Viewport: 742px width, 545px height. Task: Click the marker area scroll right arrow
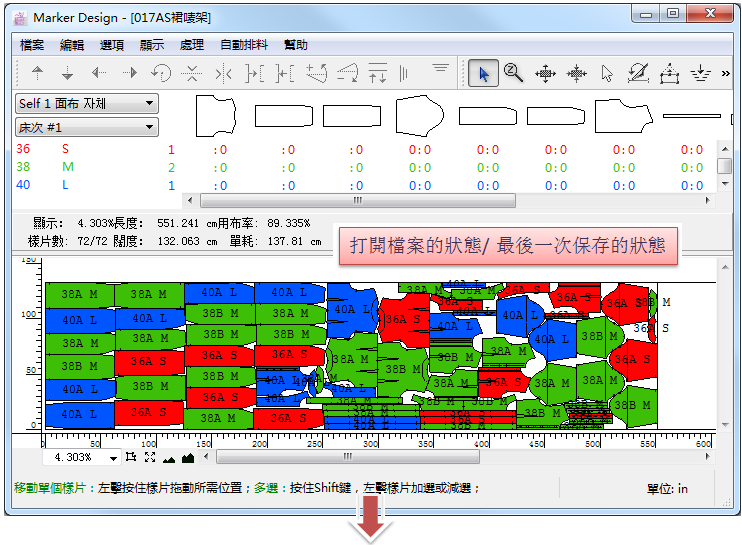coord(707,457)
